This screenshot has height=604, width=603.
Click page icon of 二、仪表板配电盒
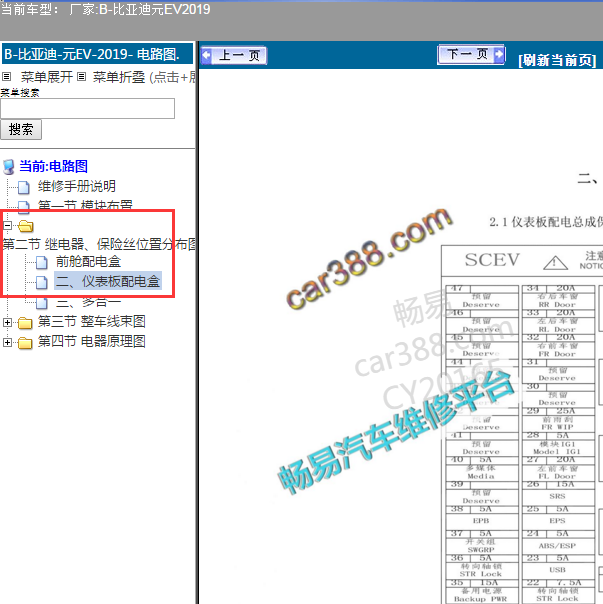coord(42,282)
